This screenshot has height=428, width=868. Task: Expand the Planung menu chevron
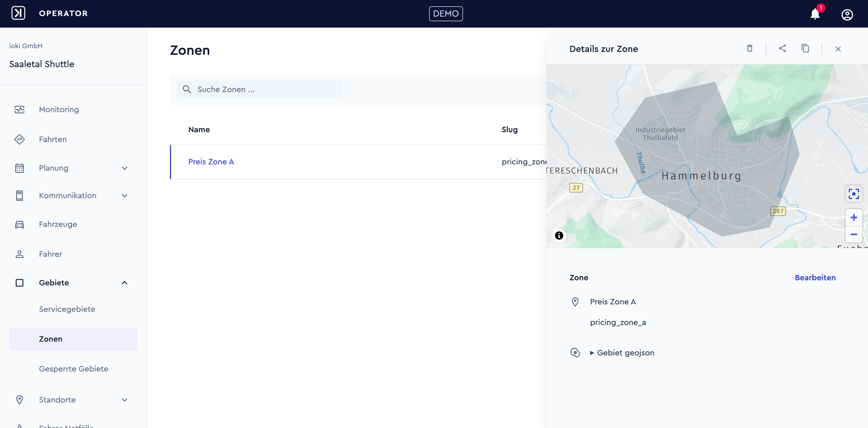coord(125,168)
